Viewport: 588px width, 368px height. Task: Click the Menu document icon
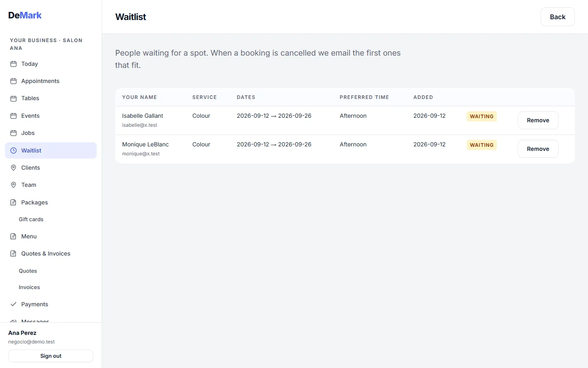click(x=13, y=236)
